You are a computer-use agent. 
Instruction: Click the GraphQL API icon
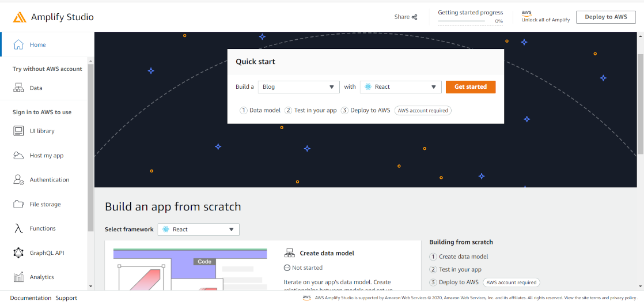tap(18, 253)
